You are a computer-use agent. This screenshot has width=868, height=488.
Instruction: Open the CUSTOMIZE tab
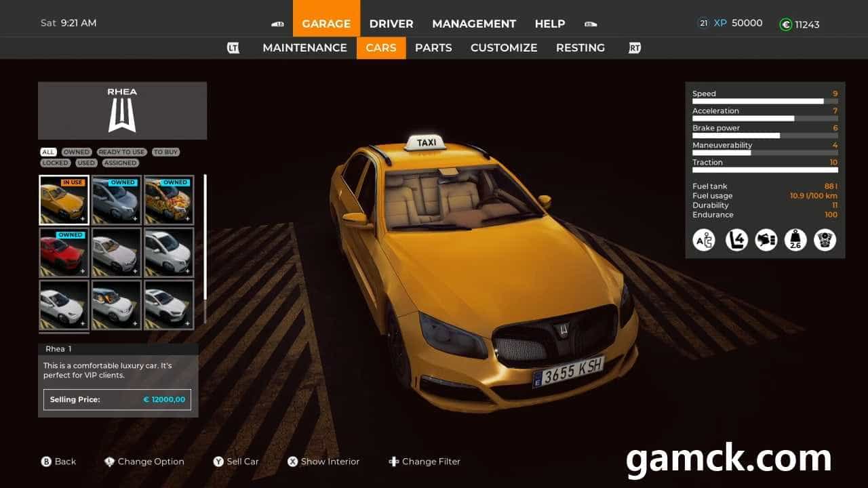(x=504, y=48)
